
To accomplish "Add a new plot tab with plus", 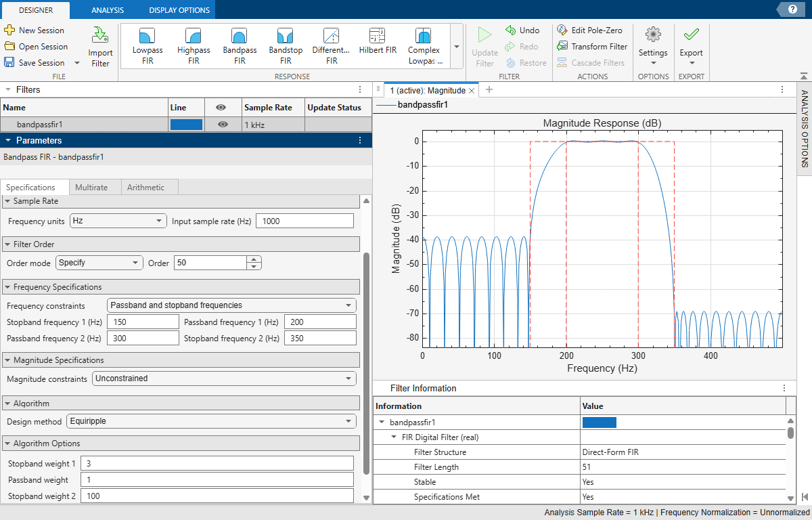I will (489, 89).
